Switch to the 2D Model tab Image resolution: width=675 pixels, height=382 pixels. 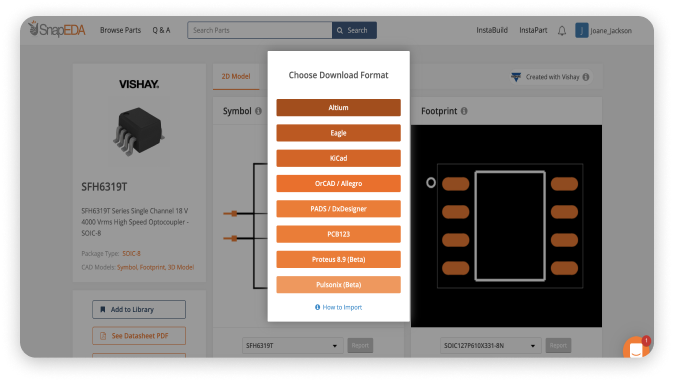click(236, 76)
